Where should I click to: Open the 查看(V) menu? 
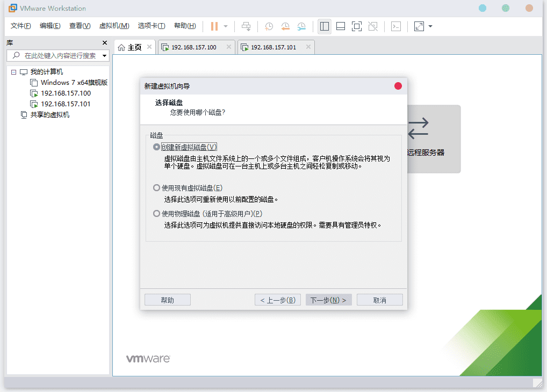pyautogui.click(x=80, y=26)
